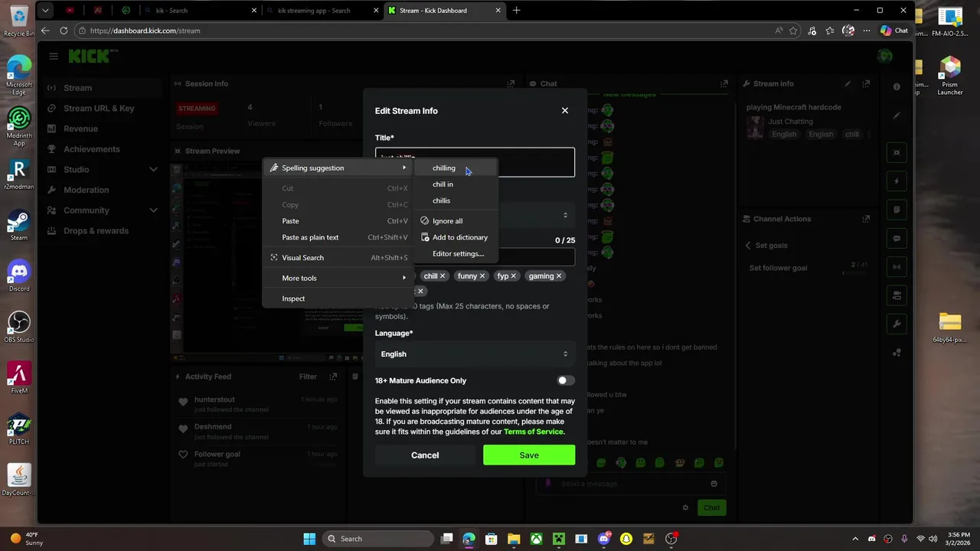Go back from Set goals
The height and width of the screenshot is (551, 980).
[748, 246]
